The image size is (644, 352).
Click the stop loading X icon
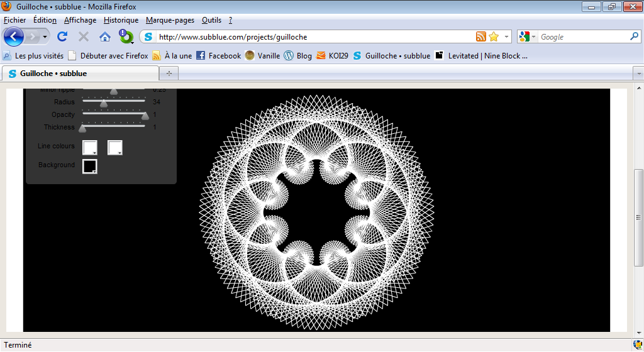83,36
